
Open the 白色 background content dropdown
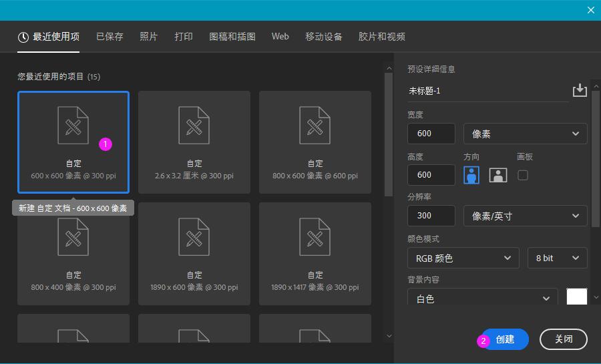[483, 297]
